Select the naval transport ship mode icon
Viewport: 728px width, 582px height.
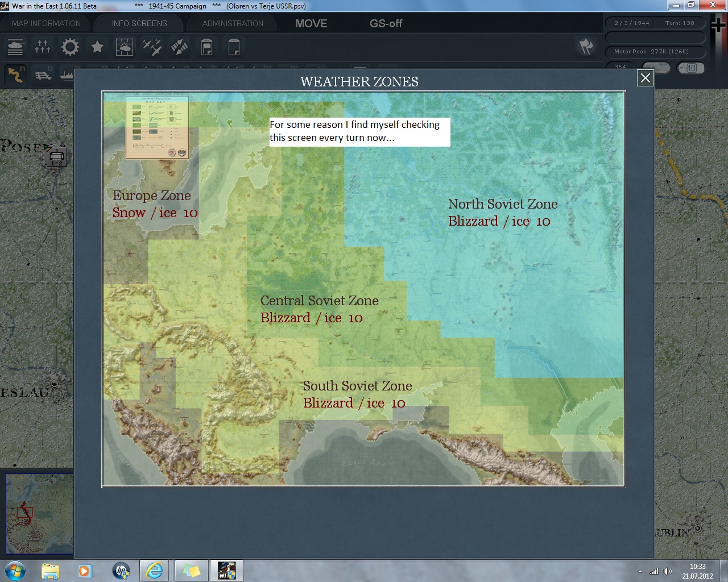[67, 74]
